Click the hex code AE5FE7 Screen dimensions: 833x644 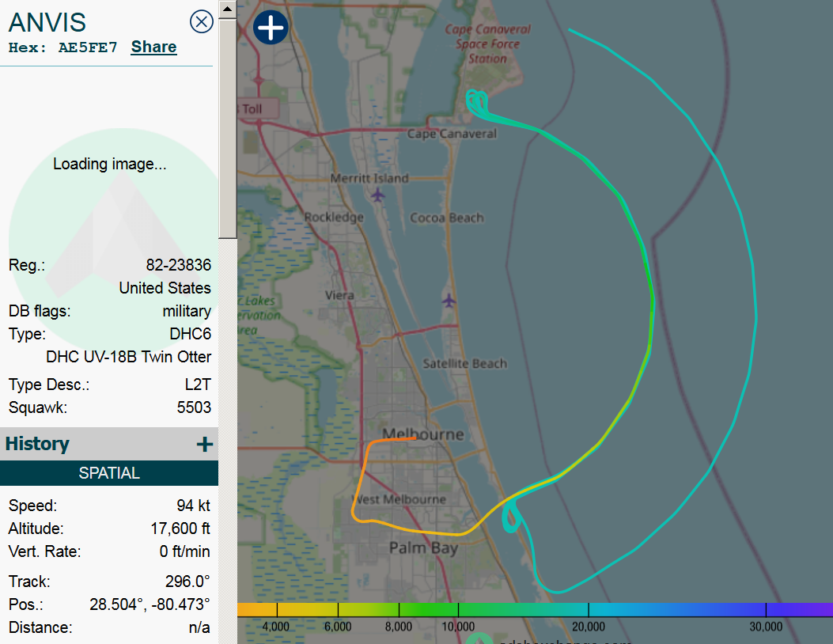point(88,47)
